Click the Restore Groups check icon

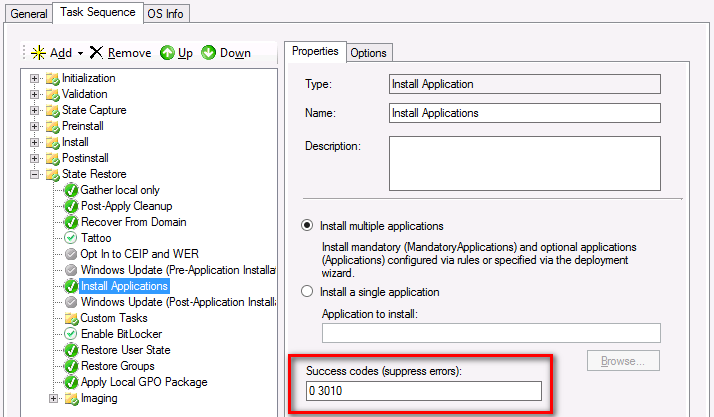[71, 366]
